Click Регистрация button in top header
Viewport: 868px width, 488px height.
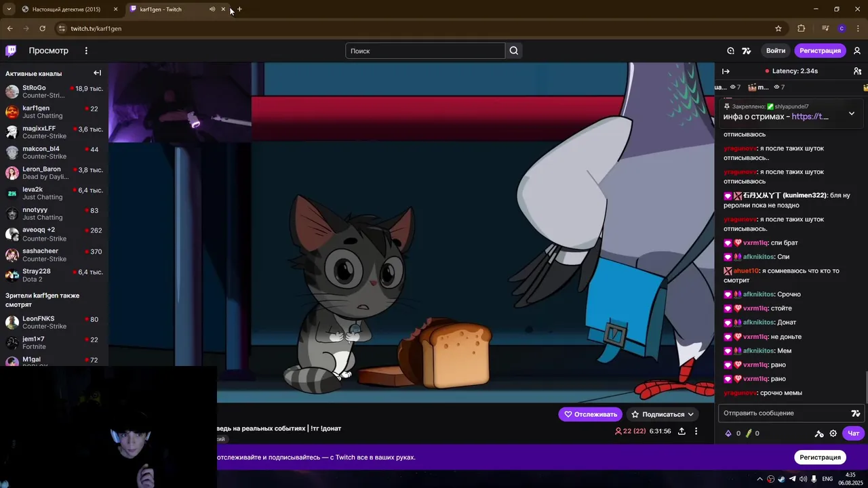[x=820, y=51]
